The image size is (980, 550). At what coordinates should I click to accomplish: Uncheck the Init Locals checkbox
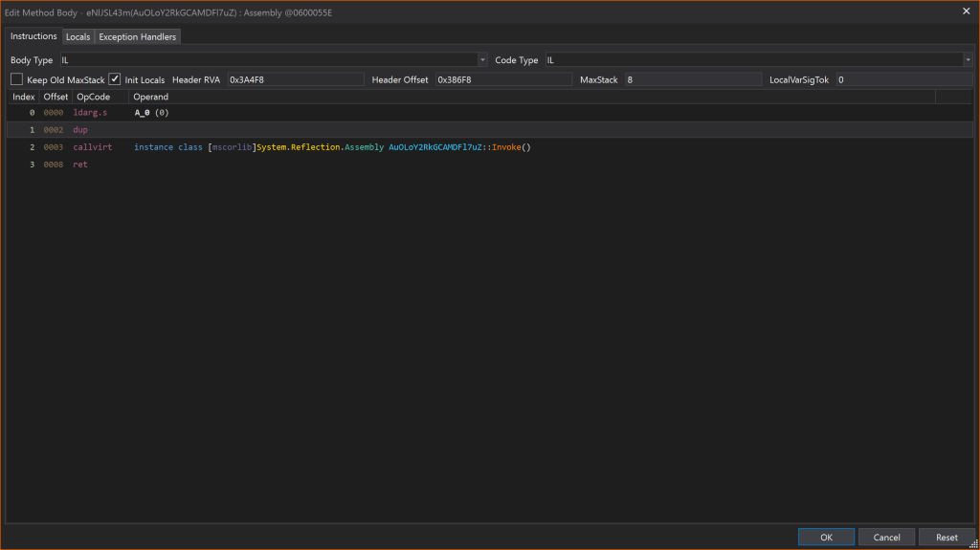pos(115,79)
